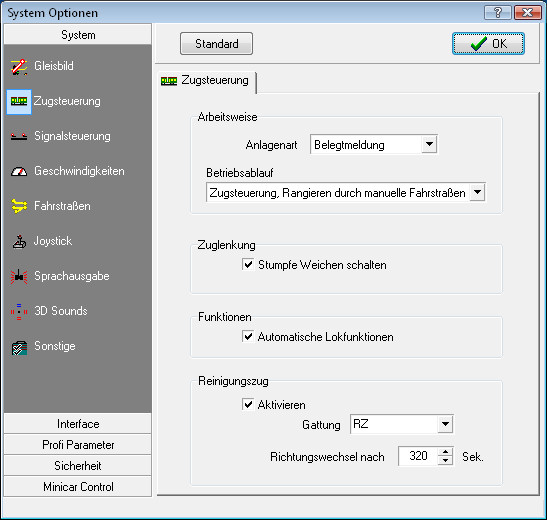The image size is (547, 520).
Task: Switch to the Interface section
Action: 78,424
